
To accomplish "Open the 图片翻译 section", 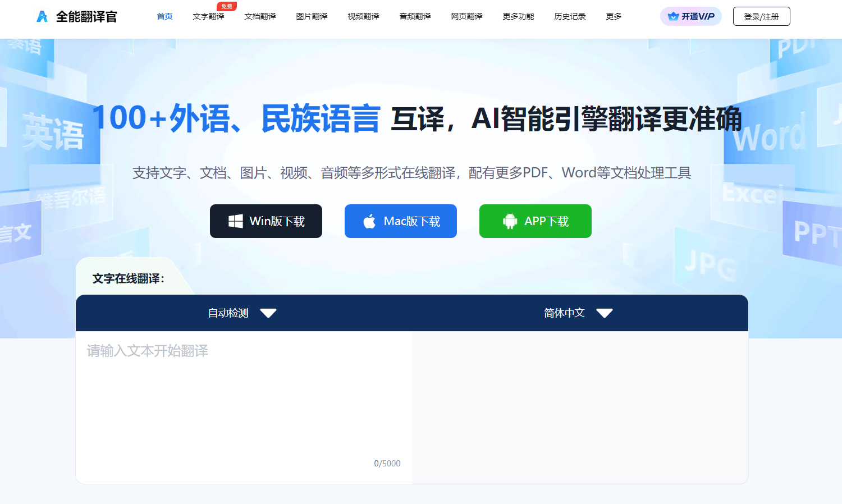I will (312, 16).
